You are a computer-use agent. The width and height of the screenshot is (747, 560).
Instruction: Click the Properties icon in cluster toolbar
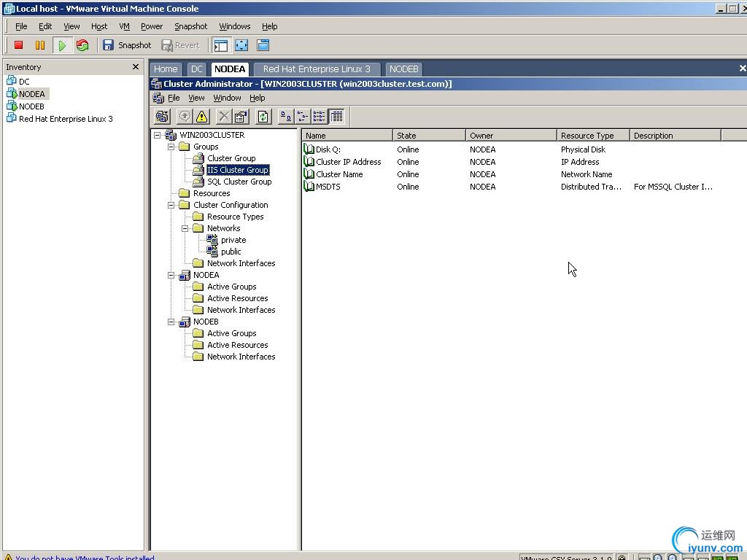click(x=241, y=117)
